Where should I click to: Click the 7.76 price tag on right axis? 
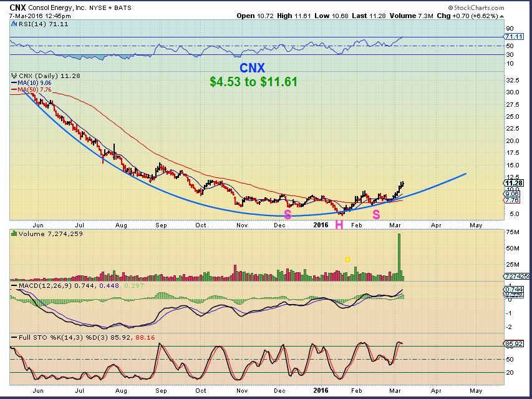pyautogui.click(x=511, y=200)
